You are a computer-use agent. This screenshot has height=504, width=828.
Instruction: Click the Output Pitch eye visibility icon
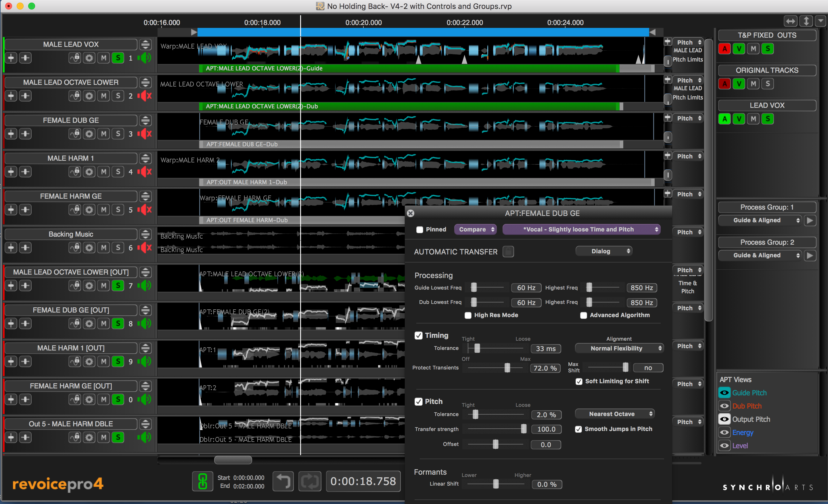click(x=724, y=418)
